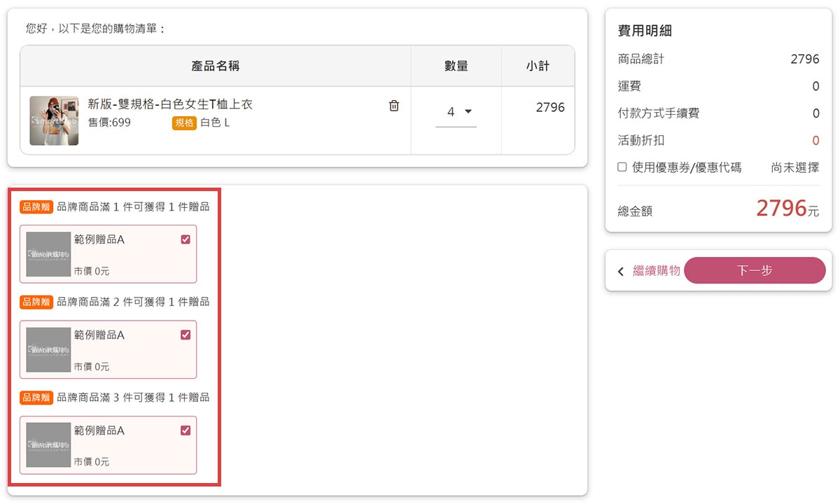The width and height of the screenshot is (840, 504).
Task: Uncheck 範例贈品A under 滿 2 件 promotion
Action: point(185,335)
